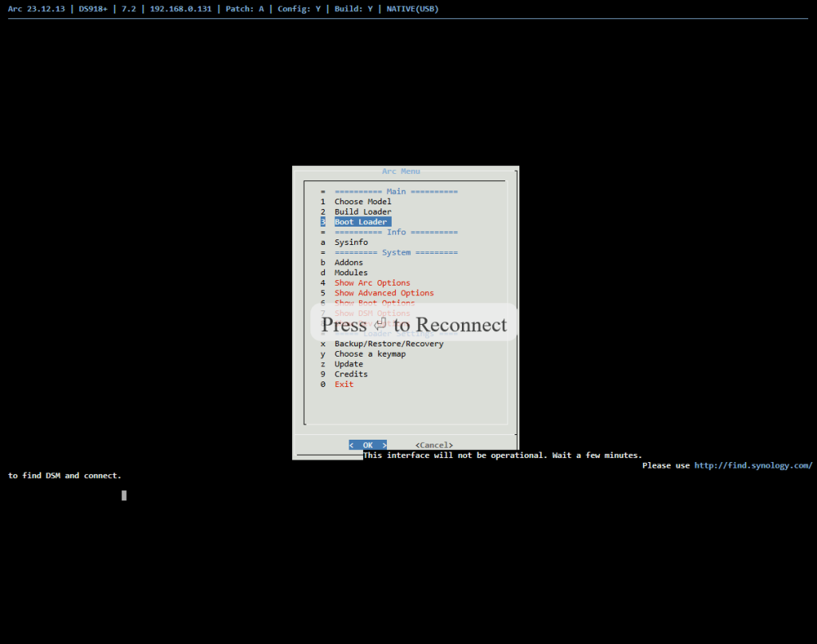
Task: Click the Update menu entry
Action: coord(349,365)
